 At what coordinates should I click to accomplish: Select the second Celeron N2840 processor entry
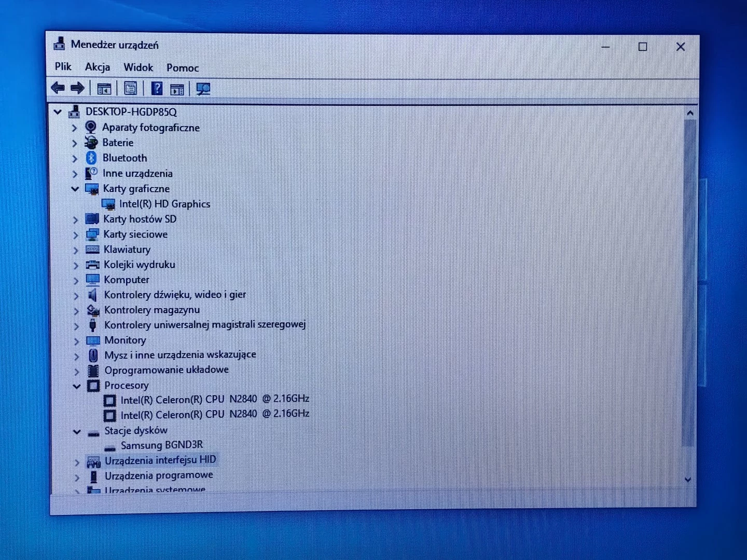coord(215,414)
